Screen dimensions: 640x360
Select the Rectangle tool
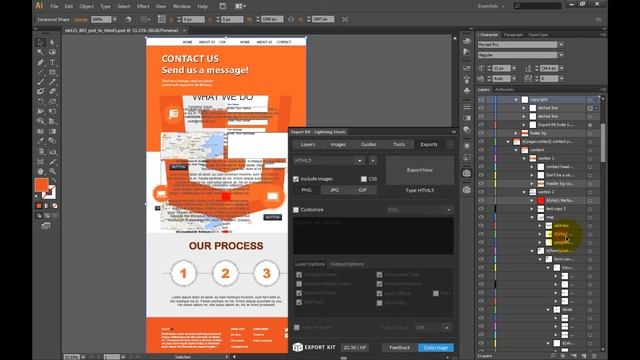click(x=52, y=72)
